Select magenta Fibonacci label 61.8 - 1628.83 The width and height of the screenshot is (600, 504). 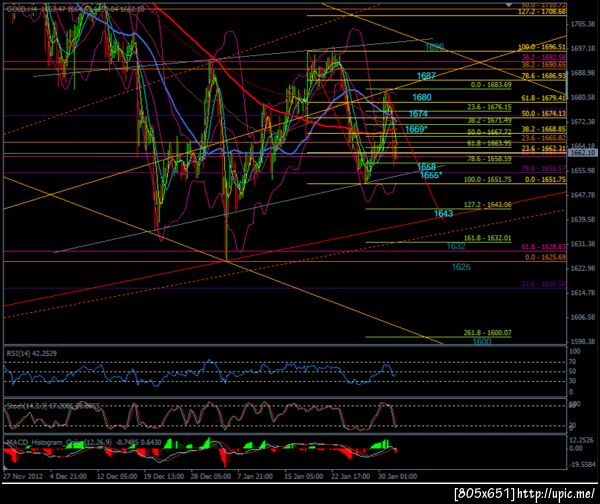[x=543, y=247]
